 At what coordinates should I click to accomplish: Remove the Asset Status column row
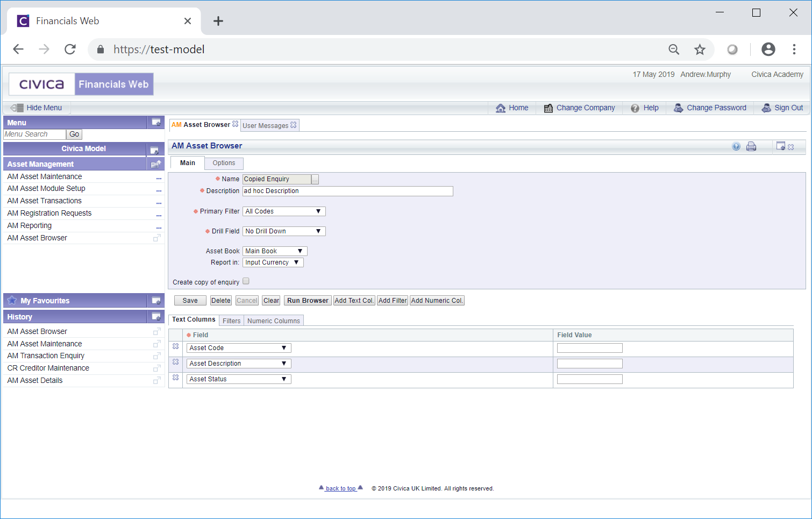[175, 378]
